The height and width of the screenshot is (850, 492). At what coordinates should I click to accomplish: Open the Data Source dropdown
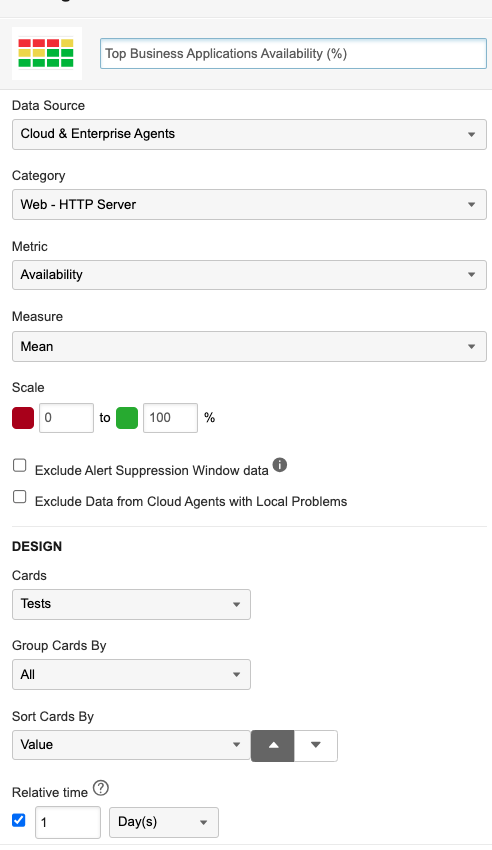pos(249,134)
